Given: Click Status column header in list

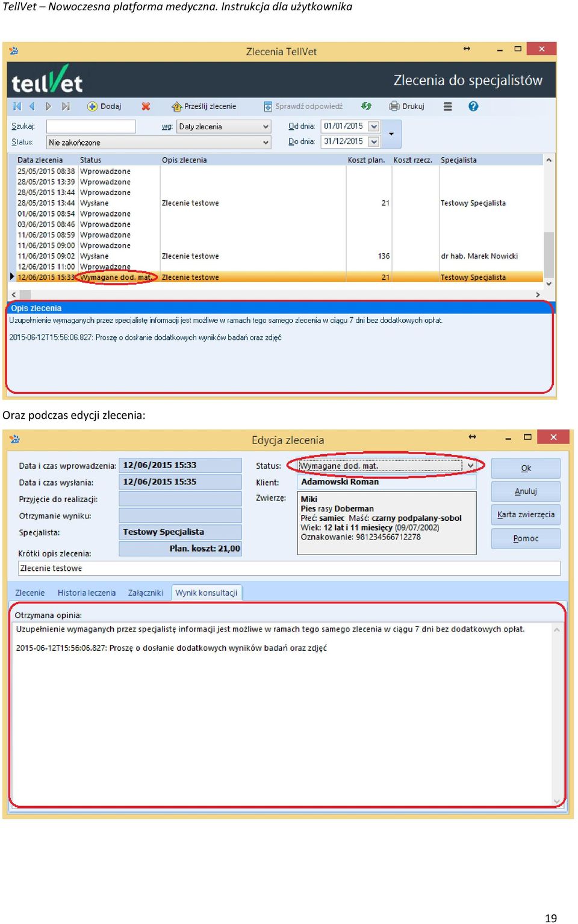Looking at the screenshot, I should click(x=90, y=160).
